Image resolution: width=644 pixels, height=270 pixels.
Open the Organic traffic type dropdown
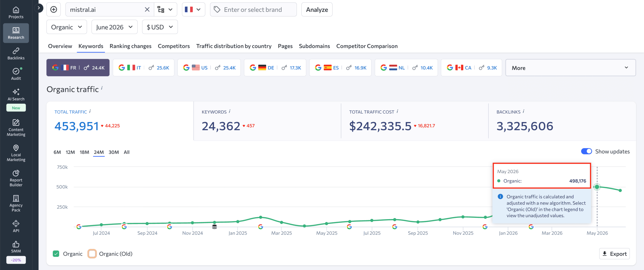67,27
